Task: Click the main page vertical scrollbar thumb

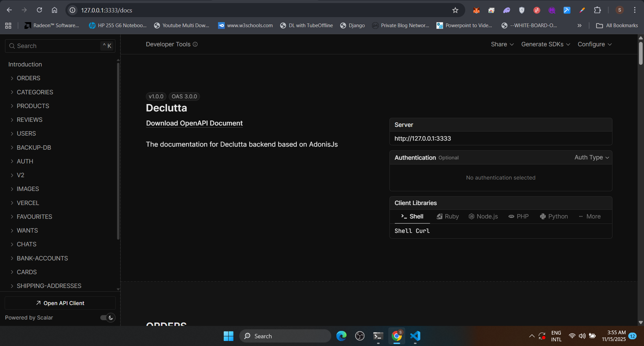Action: point(641,53)
